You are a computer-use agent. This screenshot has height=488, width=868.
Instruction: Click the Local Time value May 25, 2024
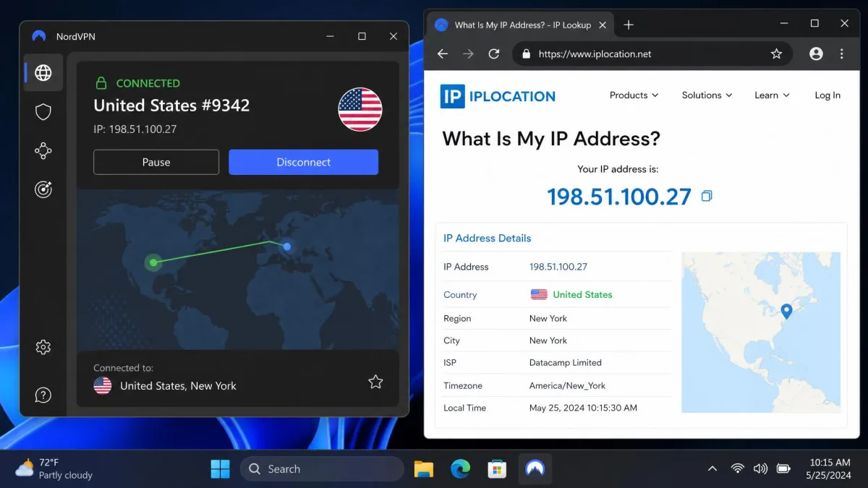point(583,408)
